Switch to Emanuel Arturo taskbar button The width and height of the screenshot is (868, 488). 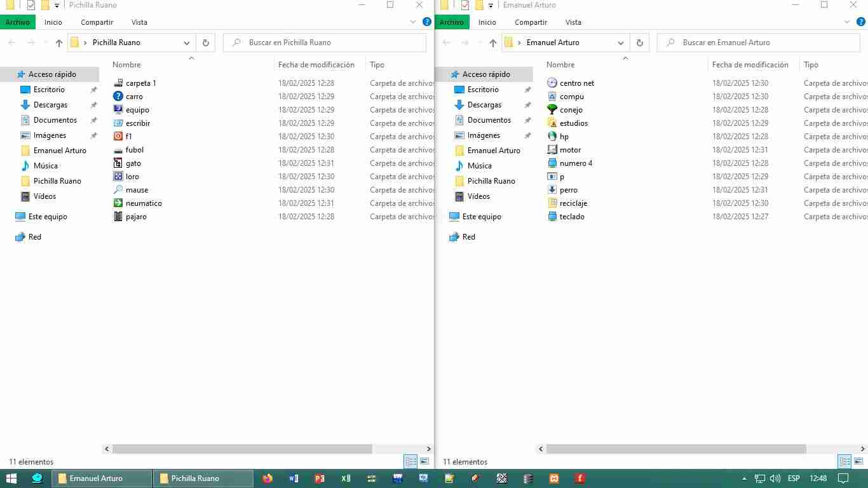(x=101, y=478)
